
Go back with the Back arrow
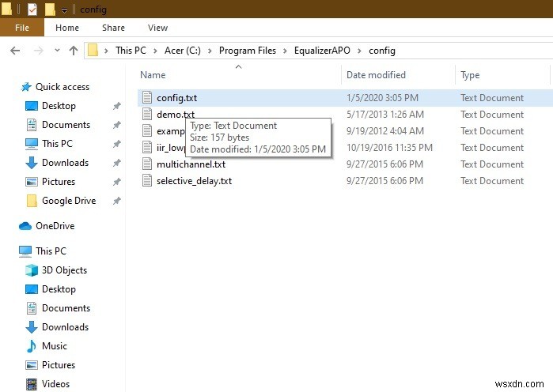[x=15, y=51]
